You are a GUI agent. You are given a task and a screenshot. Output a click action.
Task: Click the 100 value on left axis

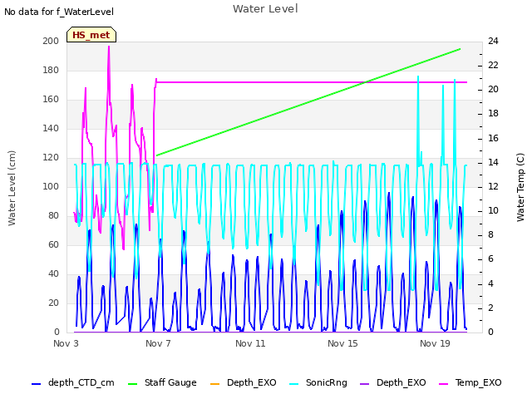[x=51, y=186]
